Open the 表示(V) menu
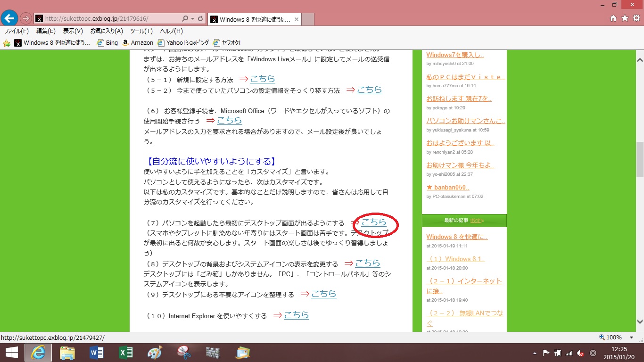This screenshot has height=362, width=644. pyautogui.click(x=73, y=31)
